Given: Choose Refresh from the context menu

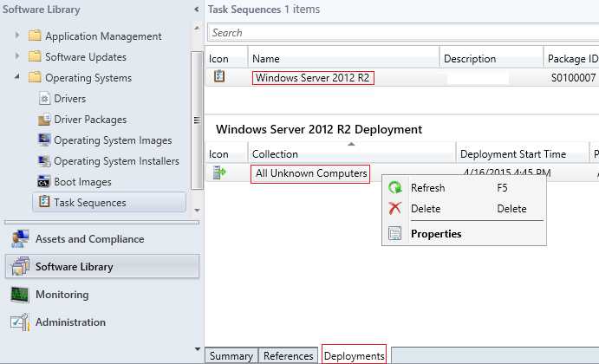Looking at the screenshot, I should 464,188.
